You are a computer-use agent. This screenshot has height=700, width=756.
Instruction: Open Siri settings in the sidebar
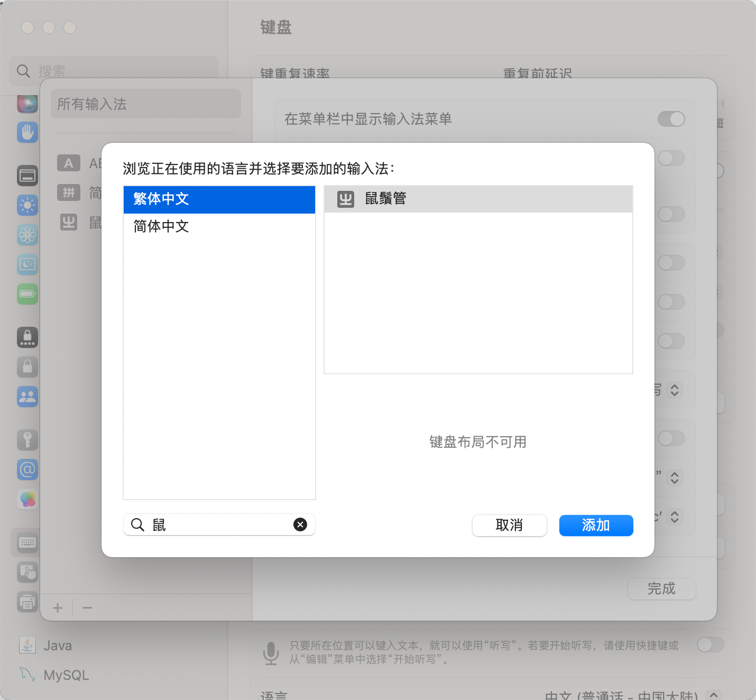(x=27, y=103)
